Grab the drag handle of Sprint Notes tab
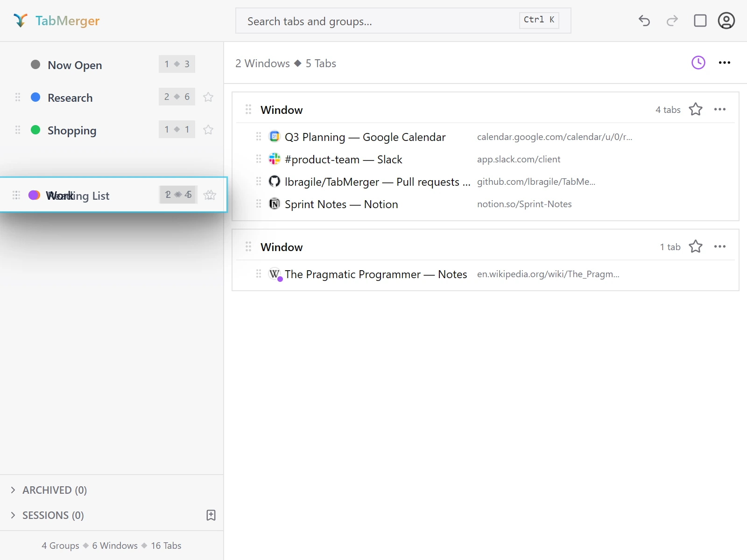 (259, 203)
